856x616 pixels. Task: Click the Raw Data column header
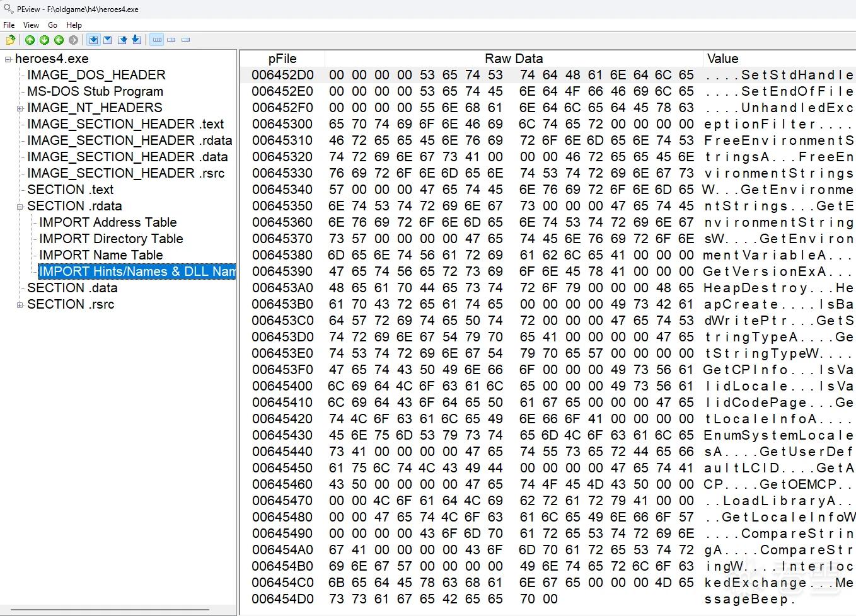pyautogui.click(x=514, y=59)
